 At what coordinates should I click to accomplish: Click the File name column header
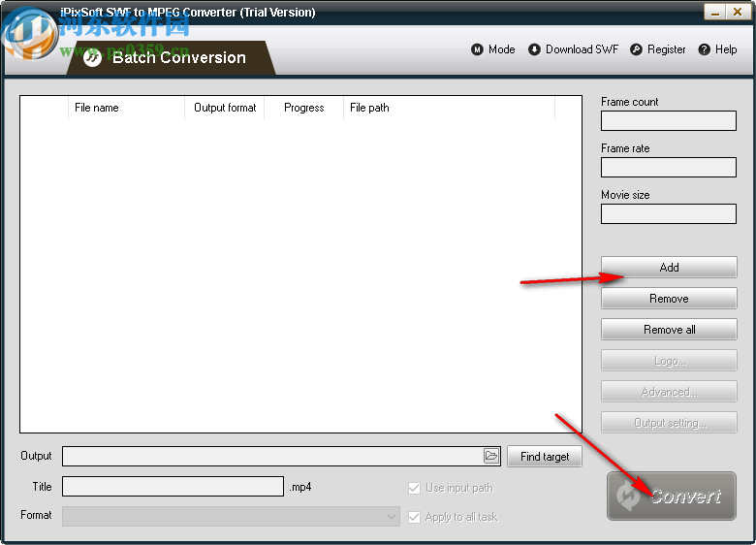point(126,108)
